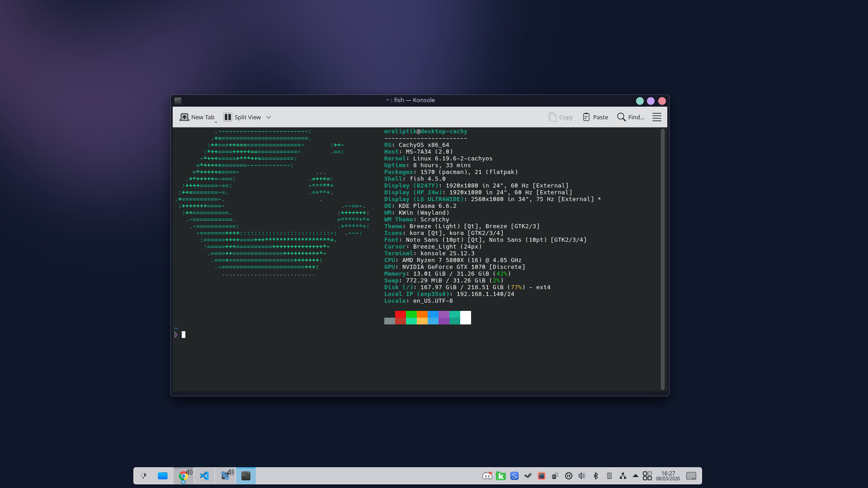Open the Split View layout

pyautogui.click(x=242, y=117)
